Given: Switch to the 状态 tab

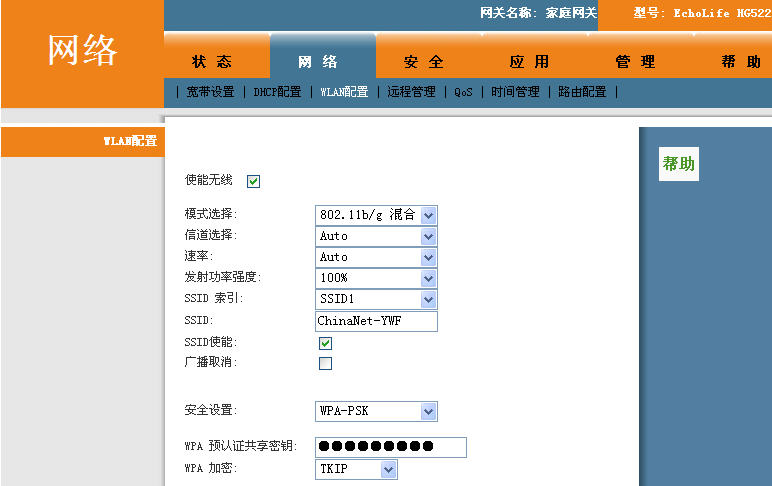Looking at the screenshot, I should (x=212, y=62).
